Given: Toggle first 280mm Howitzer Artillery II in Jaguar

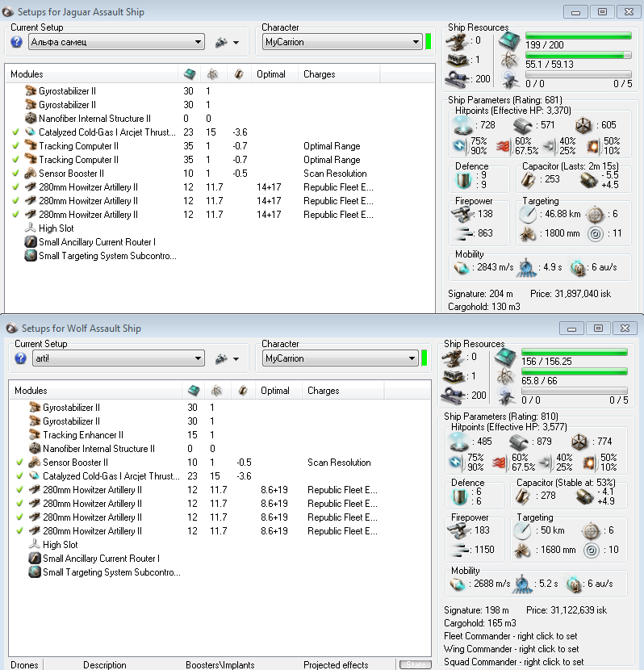Looking at the screenshot, I should point(16,186).
